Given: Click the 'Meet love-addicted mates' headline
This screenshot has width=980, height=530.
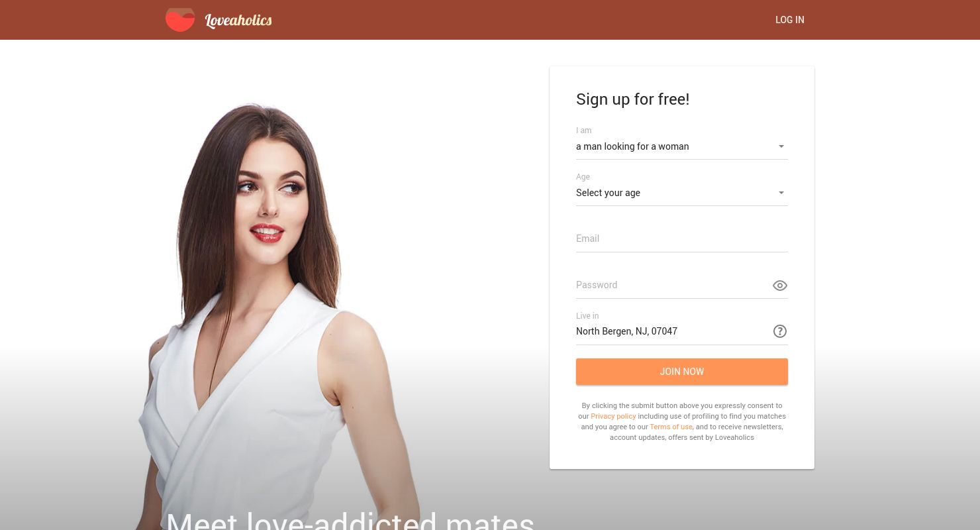Looking at the screenshot, I should (350, 520).
